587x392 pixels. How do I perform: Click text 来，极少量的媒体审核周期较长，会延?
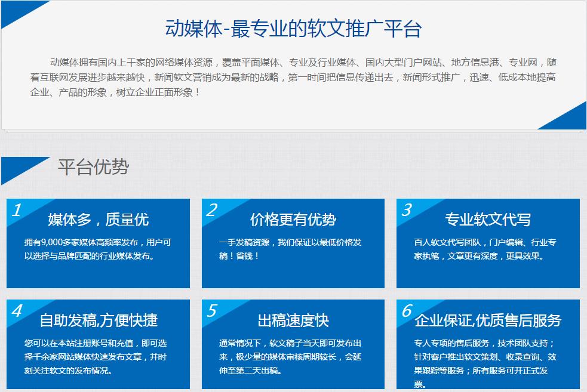[x=290, y=357]
